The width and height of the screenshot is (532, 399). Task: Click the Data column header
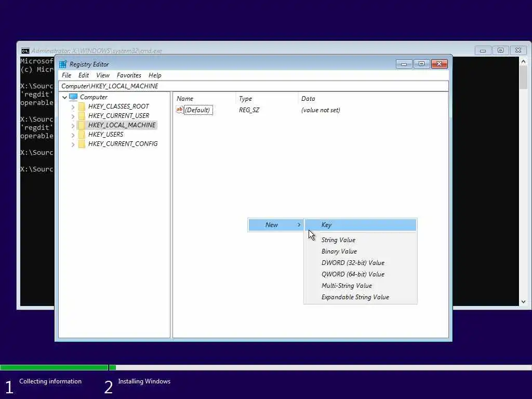(x=373, y=99)
